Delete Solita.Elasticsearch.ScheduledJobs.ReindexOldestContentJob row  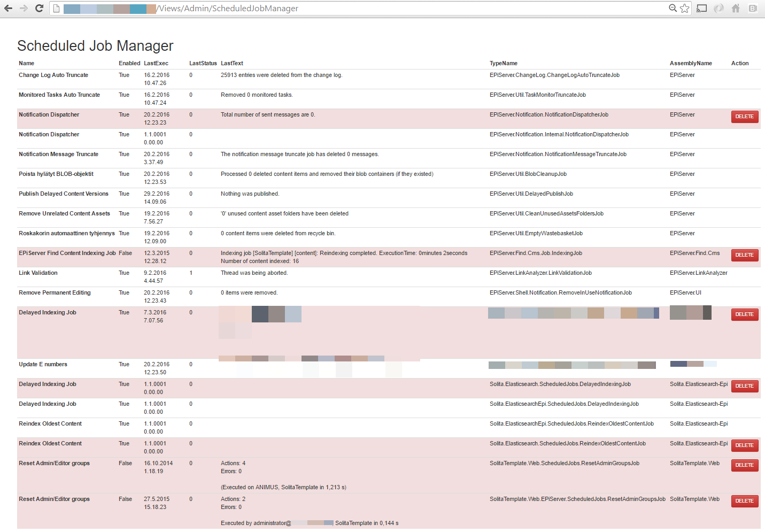tap(745, 445)
